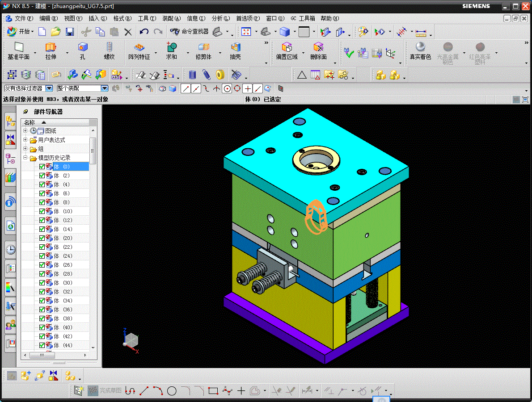This screenshot has height=402, width=532.
Task: Delete selection with the X icon
Action: point(128,32)
